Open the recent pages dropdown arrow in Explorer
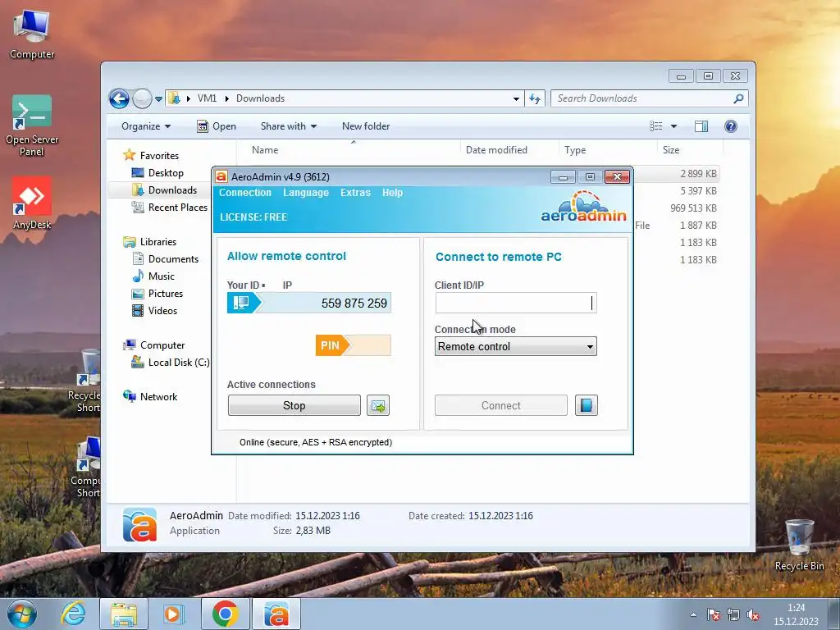840x630 pixels. pos(158,98)
